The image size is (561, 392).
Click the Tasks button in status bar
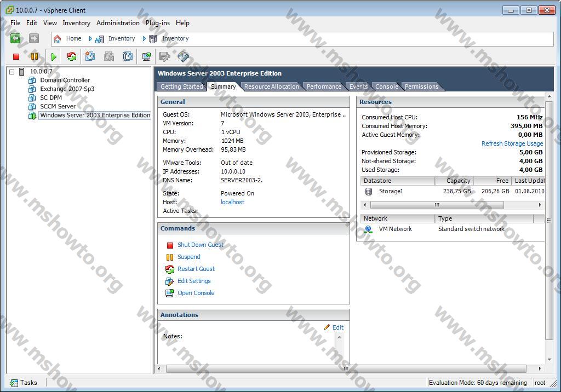(24, 383)
